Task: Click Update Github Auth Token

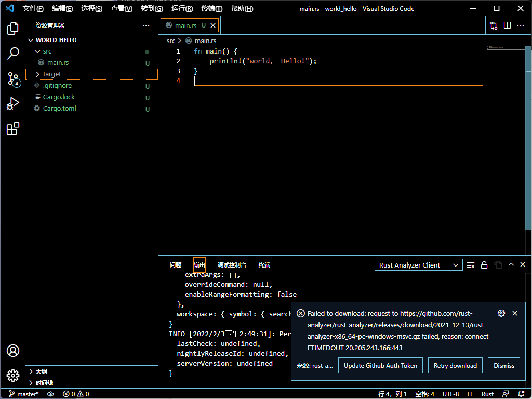Action: coord(380,365)
